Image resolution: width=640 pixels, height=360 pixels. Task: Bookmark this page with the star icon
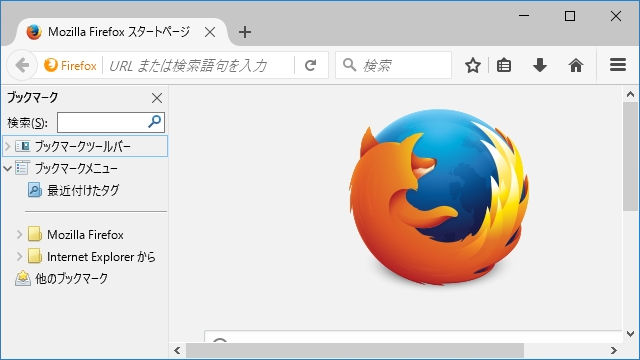tap(473, 65)
